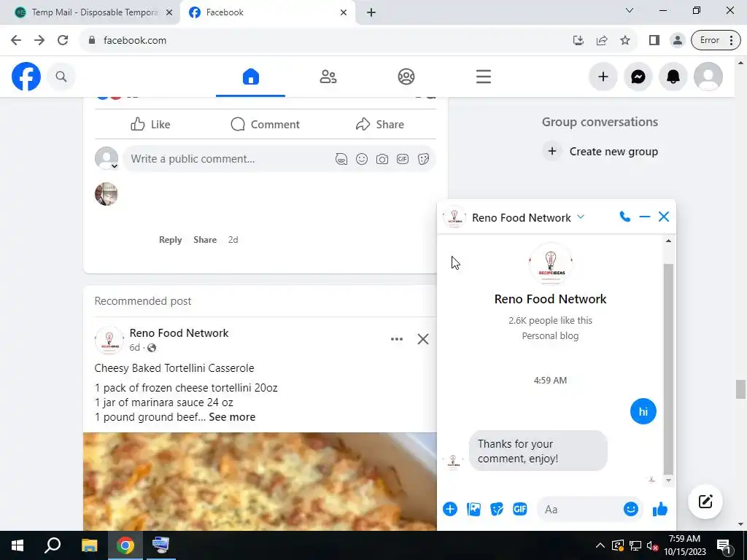The height and width of the screenshot is (560, 747).
Task: Open avatar sticker picker in comment box
Action: point(341,159)
